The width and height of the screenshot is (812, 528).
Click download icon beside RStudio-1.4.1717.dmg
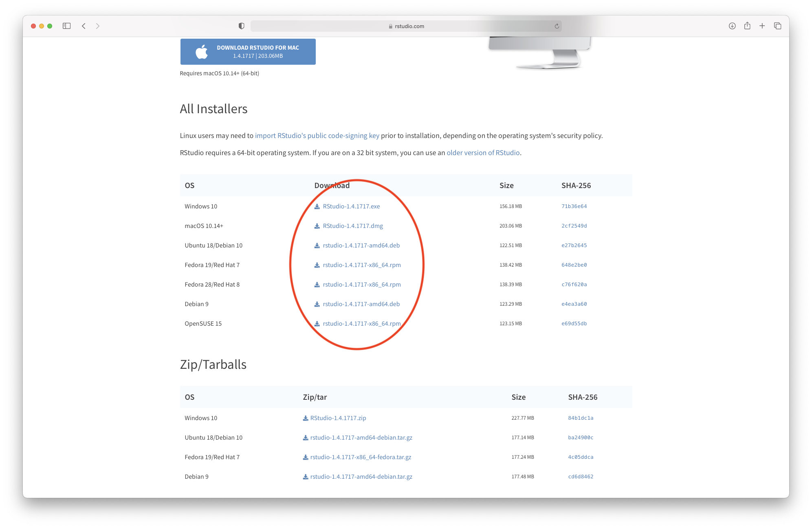[x=317, y=226]
